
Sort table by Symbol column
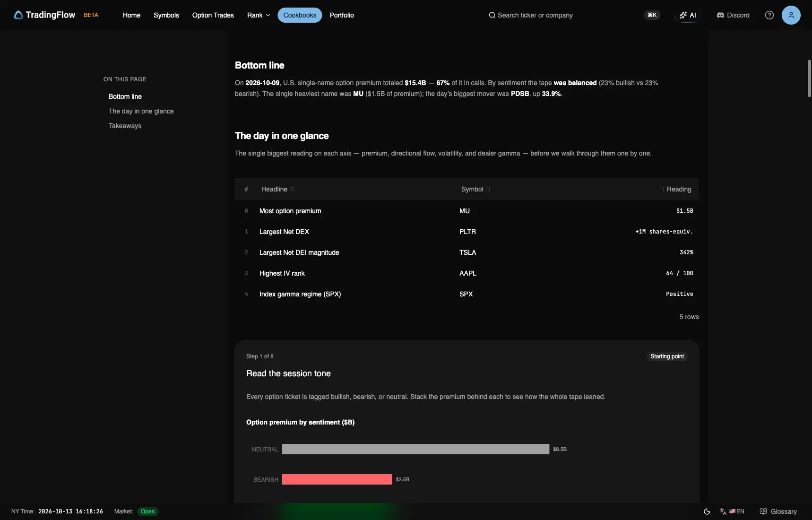(476, 189)
